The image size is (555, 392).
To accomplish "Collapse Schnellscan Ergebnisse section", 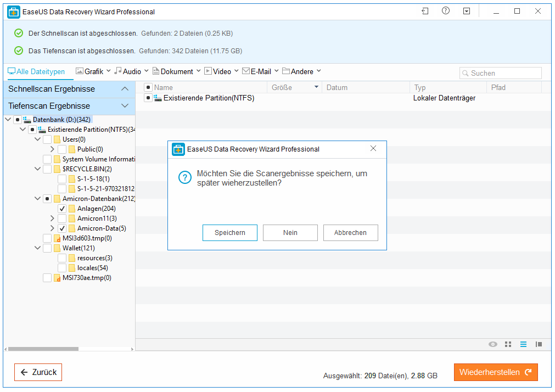I will pos(125,89).
